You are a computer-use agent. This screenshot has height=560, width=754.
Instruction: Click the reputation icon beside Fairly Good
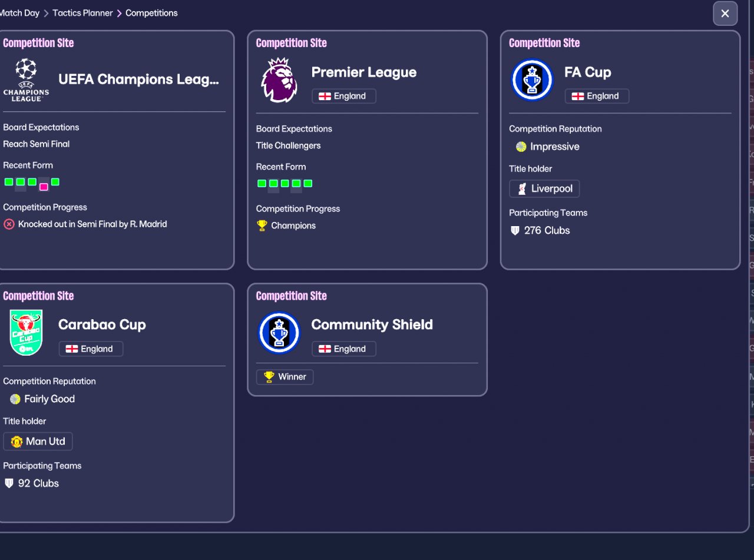[15, 399]
